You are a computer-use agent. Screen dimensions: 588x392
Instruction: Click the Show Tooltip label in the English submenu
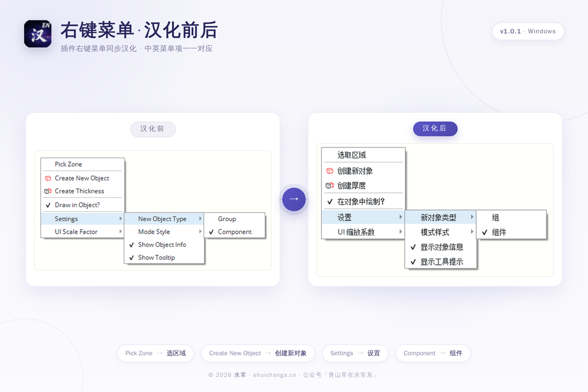156,257
